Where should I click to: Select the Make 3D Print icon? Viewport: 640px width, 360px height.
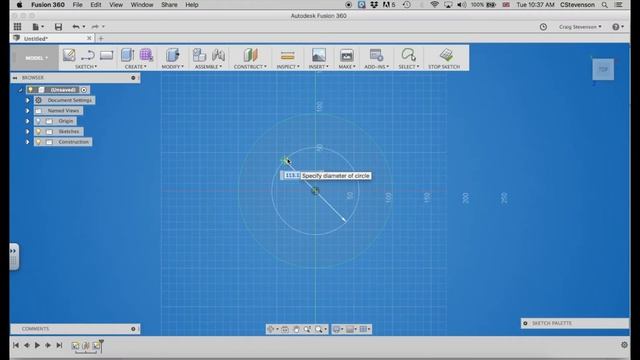(x=347, y=55)
